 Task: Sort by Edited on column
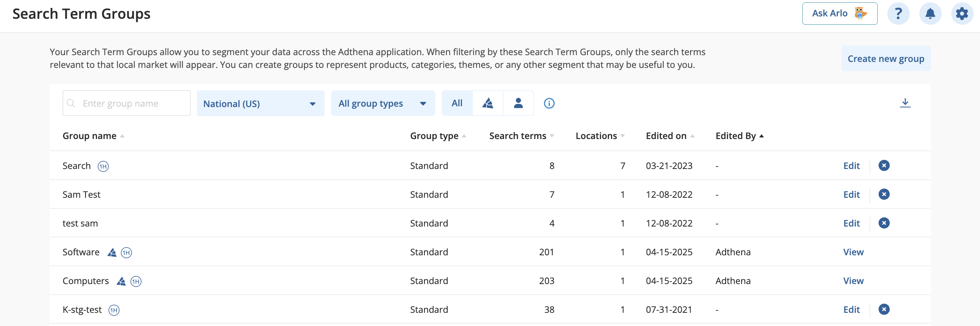(670, 136)
